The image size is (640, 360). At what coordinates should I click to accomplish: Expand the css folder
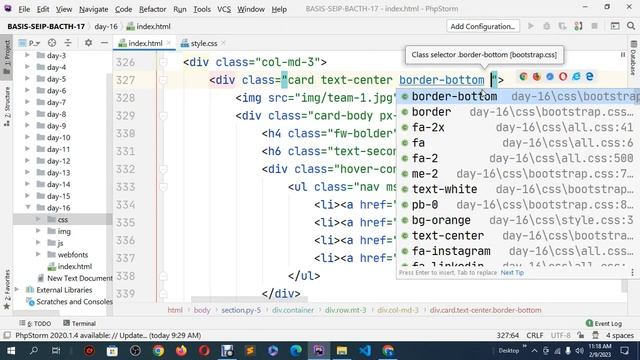pyautogui.click(x=38, y=220)
